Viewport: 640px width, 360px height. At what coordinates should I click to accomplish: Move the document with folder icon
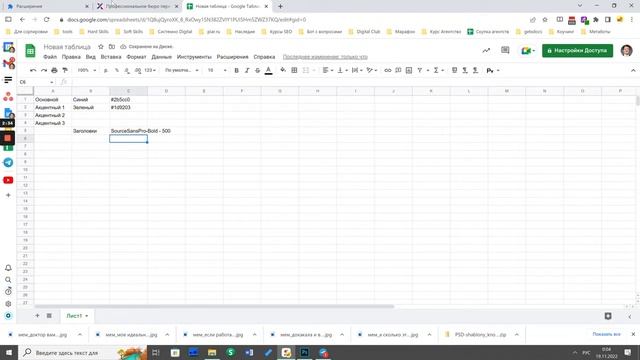(112, 47)
